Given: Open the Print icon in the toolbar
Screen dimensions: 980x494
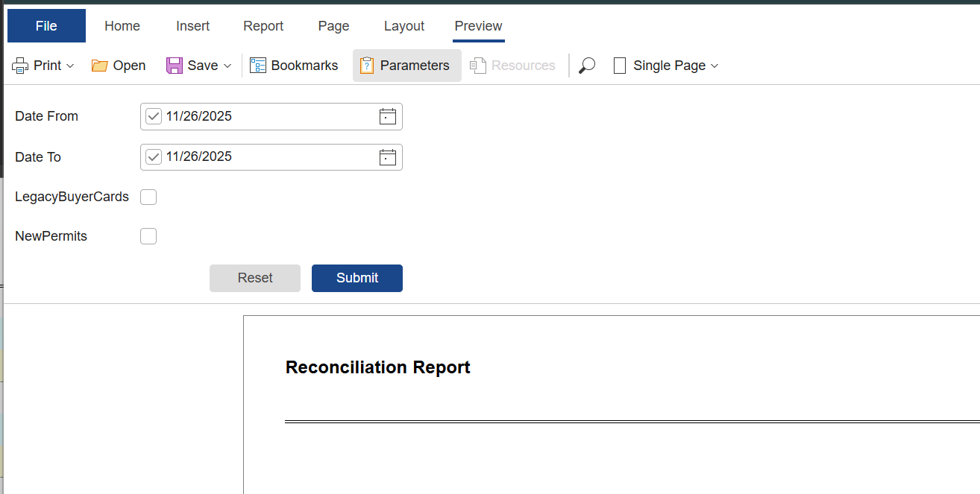Looking at the screenshot, I should [x=19, y=65].
